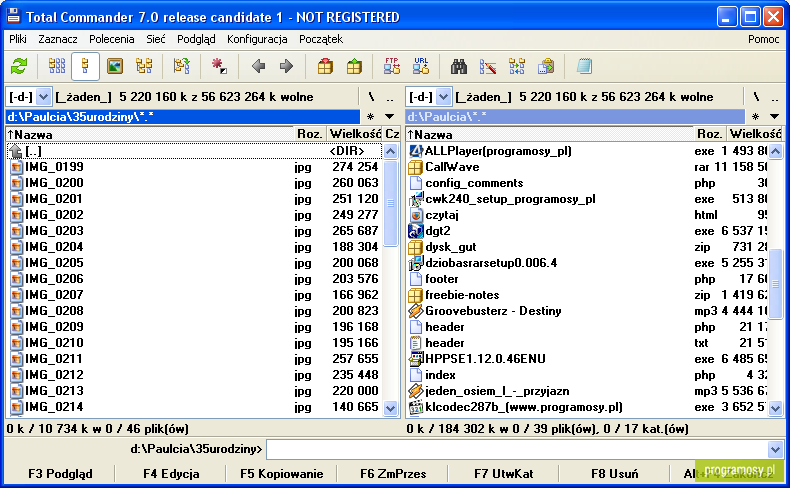Switch to brief file list view icon

pyautogui.click(x=56, y=66)
